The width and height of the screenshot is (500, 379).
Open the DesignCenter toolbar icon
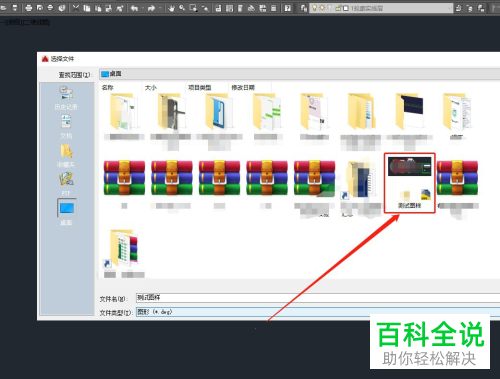tap(229, 8)
